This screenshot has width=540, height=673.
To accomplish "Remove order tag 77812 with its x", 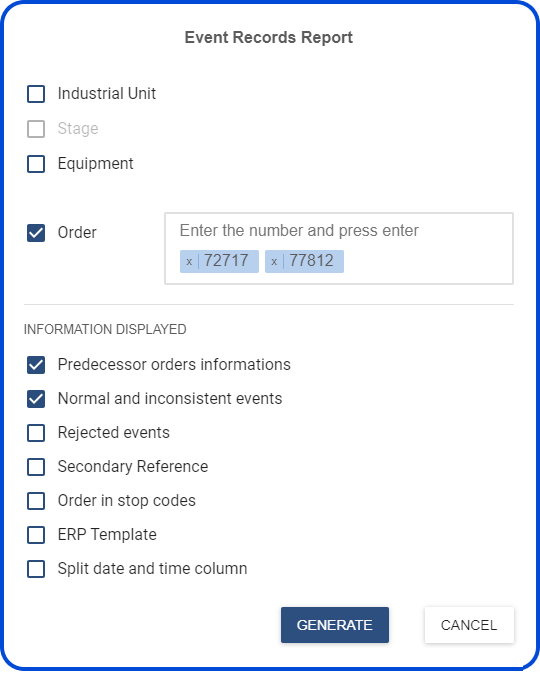I will 274,261.
